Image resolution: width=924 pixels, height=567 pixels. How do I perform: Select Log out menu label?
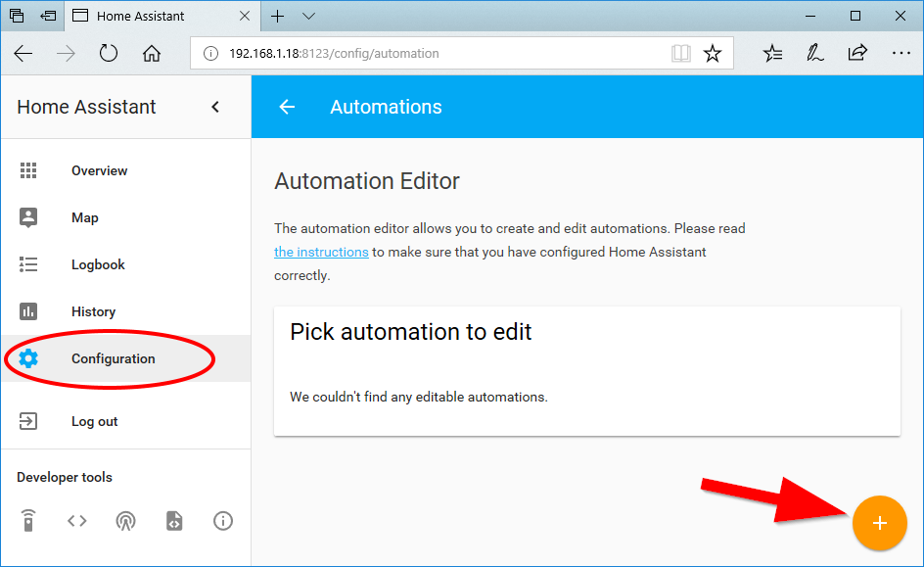94,421
